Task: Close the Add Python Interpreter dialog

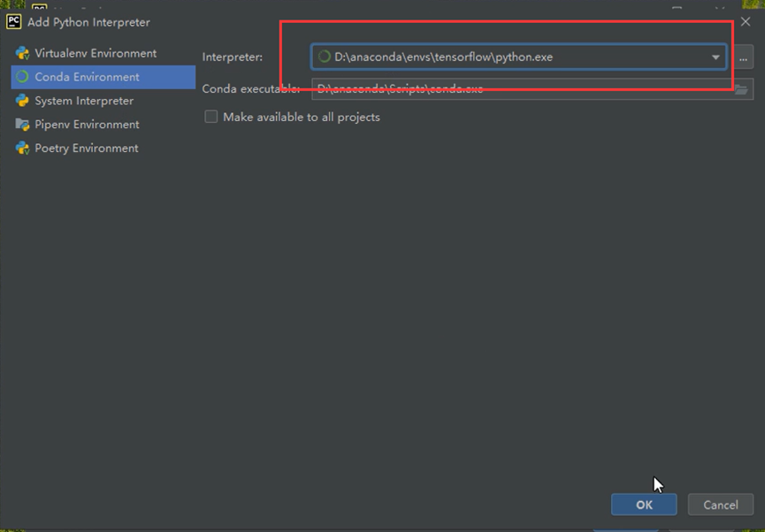Action: pyautogui.click(x=746, y=22)
